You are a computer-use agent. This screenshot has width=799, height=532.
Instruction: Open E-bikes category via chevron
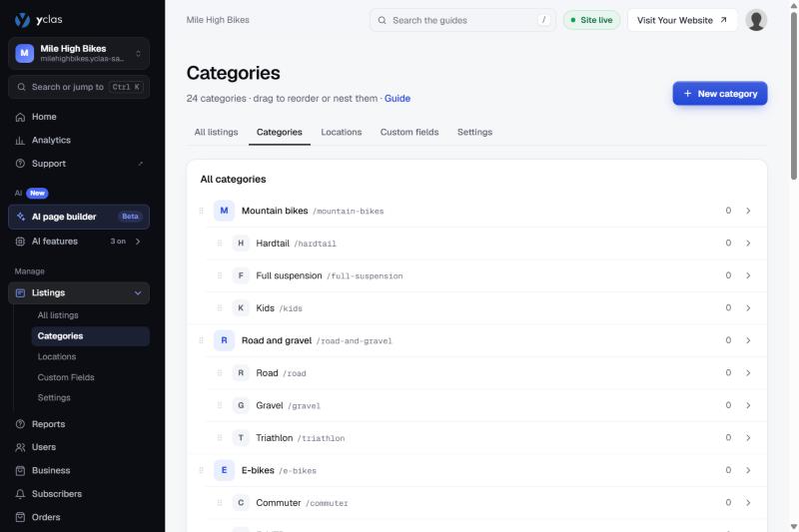pos(748,470)
